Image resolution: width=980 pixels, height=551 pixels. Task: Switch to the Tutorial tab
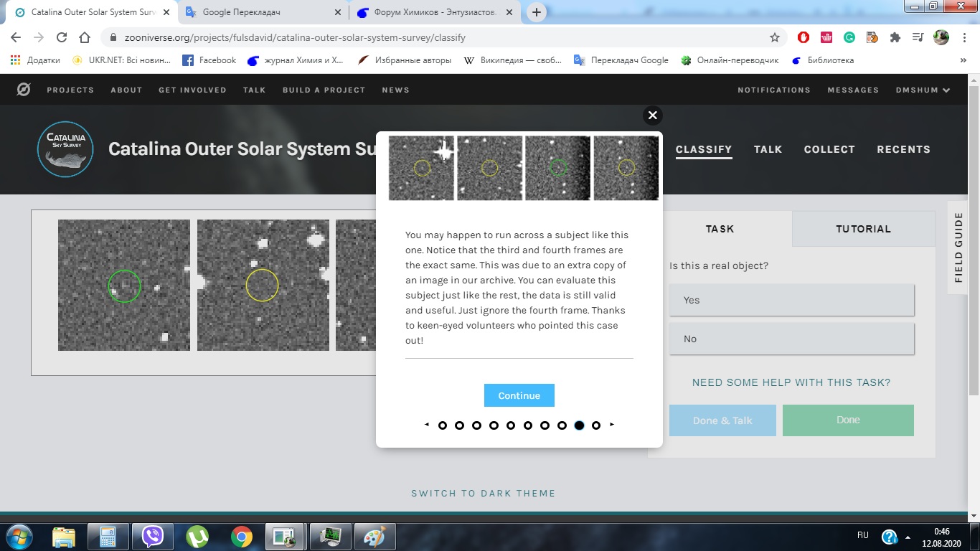pyautogui.click(x=863, y=229)
